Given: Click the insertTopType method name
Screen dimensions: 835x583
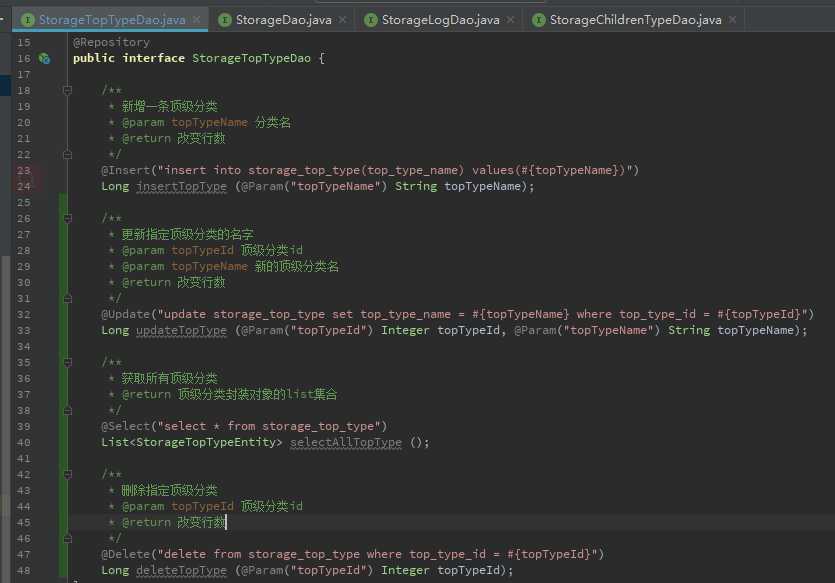Looking at the screenshot, I should [x=181, y=186].
